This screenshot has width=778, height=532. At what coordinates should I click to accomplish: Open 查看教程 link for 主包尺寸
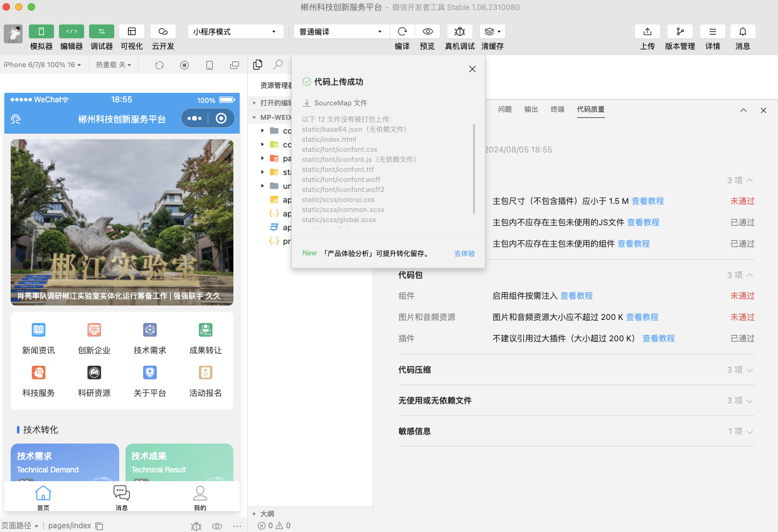coord(647,201)
